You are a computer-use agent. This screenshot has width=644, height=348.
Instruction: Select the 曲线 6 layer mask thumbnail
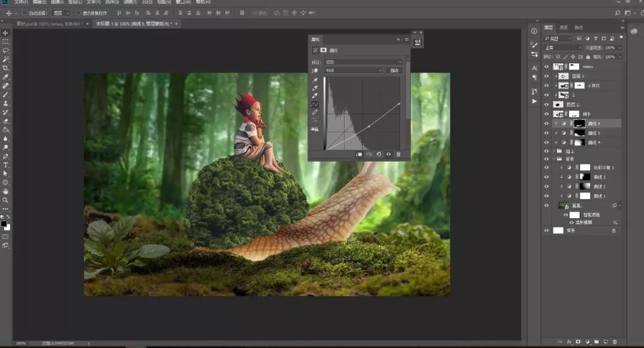(x=580, y=123)
